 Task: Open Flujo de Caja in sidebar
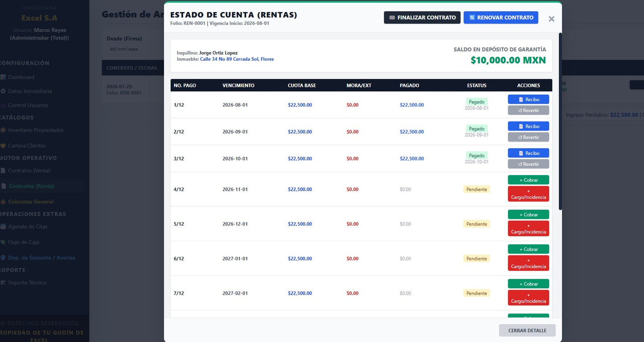pos(24,242)
